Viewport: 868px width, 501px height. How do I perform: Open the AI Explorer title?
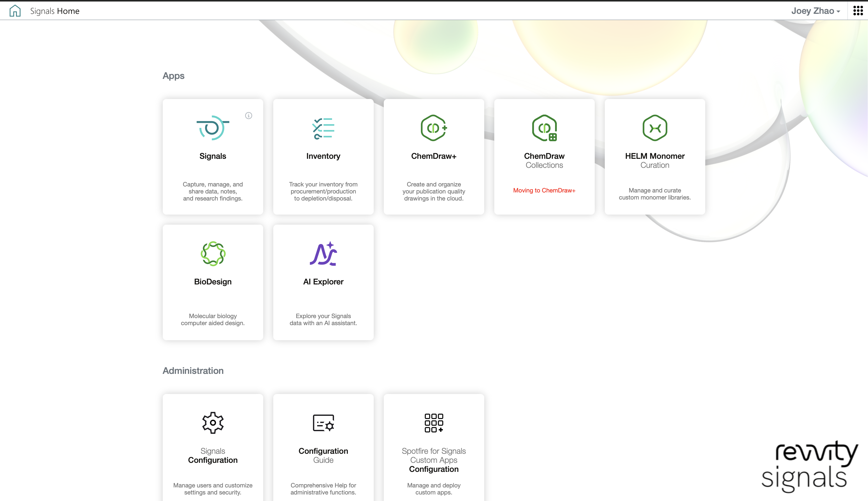pyautogui.click(x=323, y=282)
